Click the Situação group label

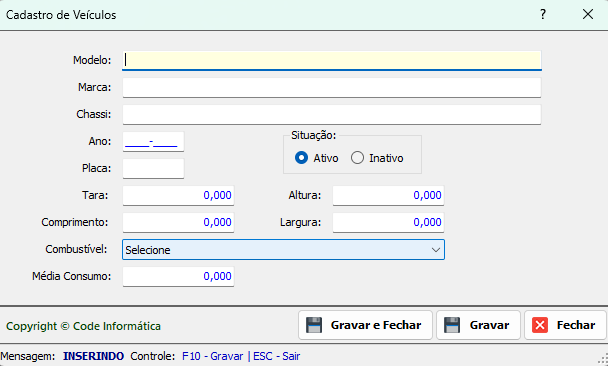313,135
